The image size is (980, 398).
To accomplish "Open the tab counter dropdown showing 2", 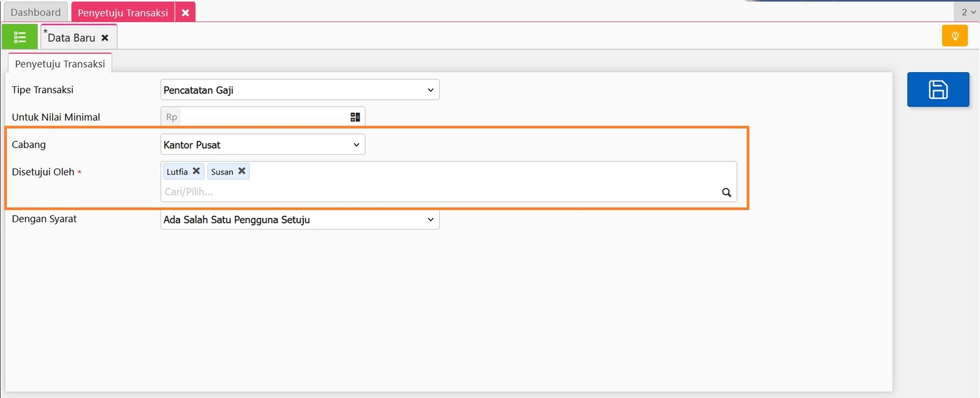I will click(x=968, y=12).
